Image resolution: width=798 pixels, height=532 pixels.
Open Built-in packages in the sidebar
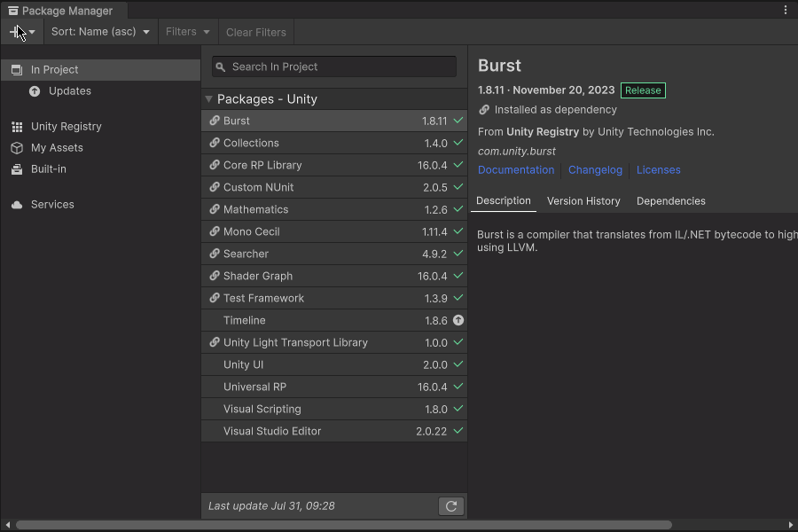(x=100, y=169)
